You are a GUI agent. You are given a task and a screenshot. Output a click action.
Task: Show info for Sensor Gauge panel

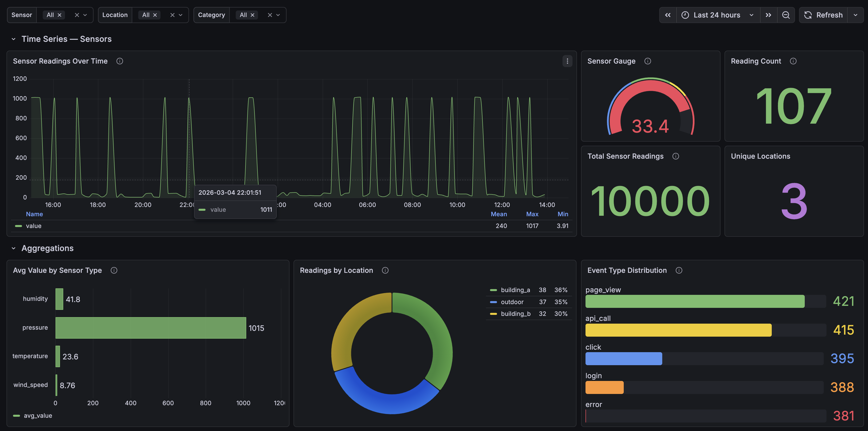[648, 61]
